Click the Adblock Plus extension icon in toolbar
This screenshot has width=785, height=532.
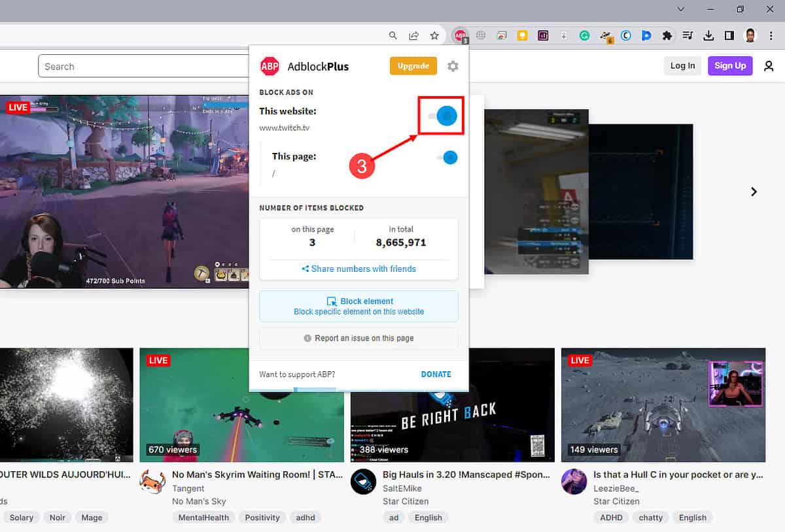tap(461, 36)
